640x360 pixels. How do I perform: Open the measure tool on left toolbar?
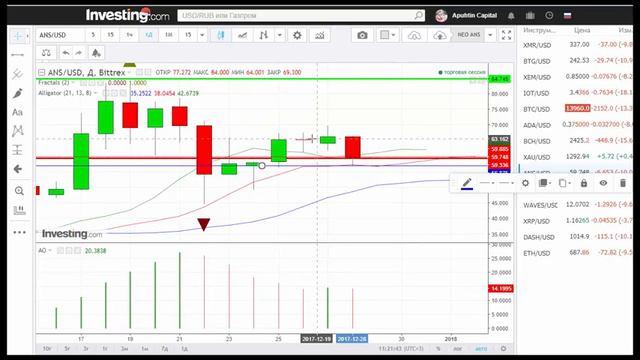pyautogui.click(x=19, y=210)
